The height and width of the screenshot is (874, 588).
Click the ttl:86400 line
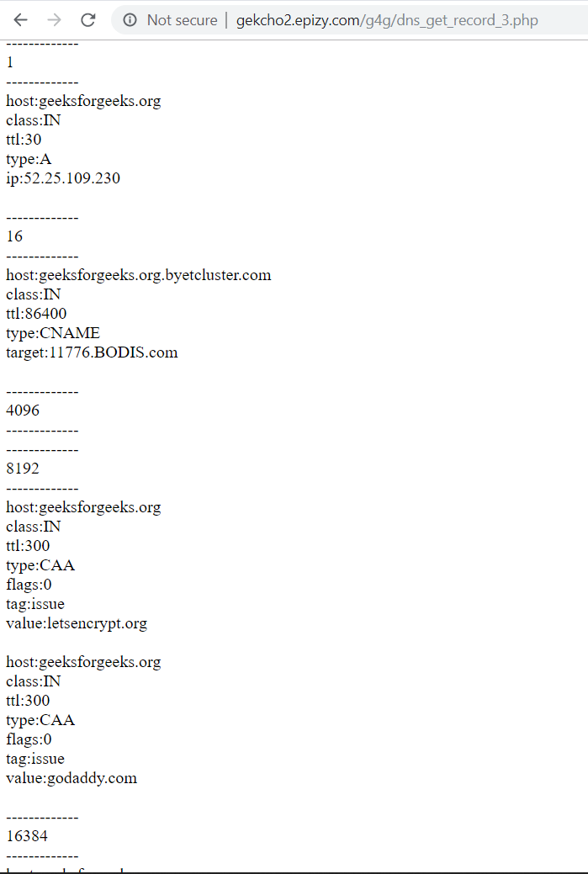(x=36, y=313)
